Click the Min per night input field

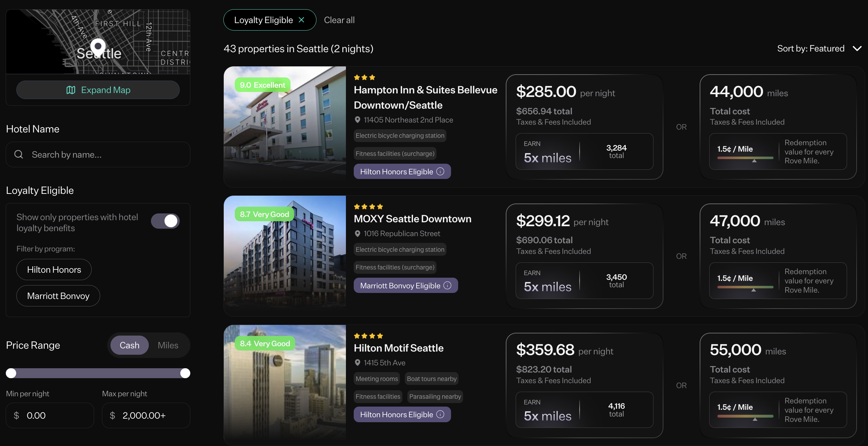(50, 415)
